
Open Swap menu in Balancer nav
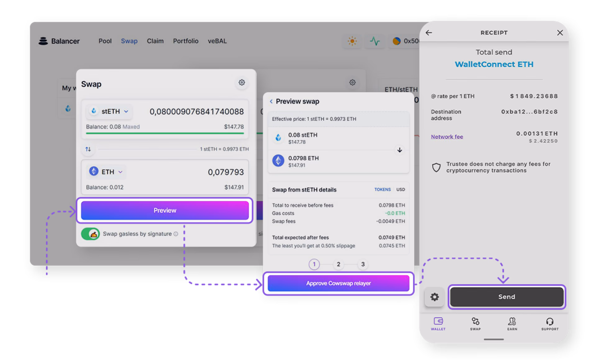[x=129, y=41]
